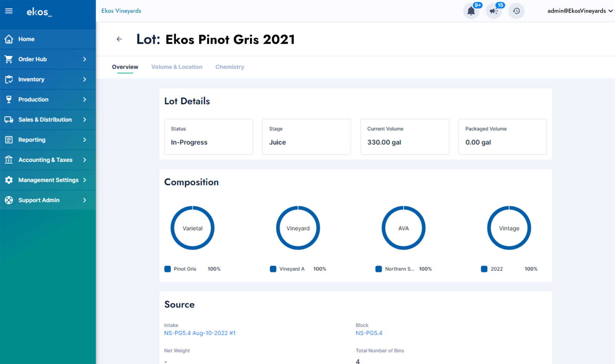Open the admin@EkosVineyards account dropdown

tap(580, 11)
